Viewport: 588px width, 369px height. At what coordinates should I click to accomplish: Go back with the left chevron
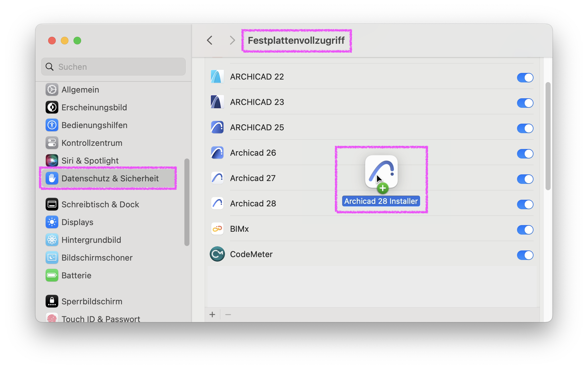point(209,40)
